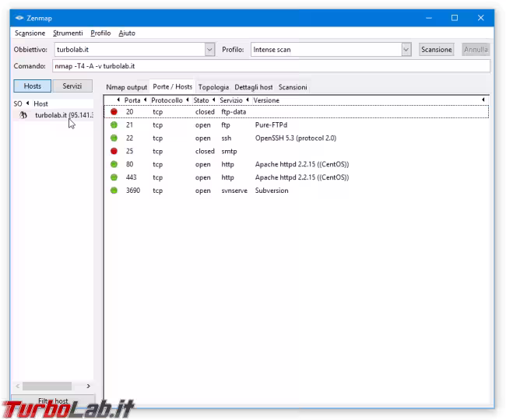This screenshot has height=420, width=506.
Task: Toggle the Hosts view button
Action: coord(32,86)
